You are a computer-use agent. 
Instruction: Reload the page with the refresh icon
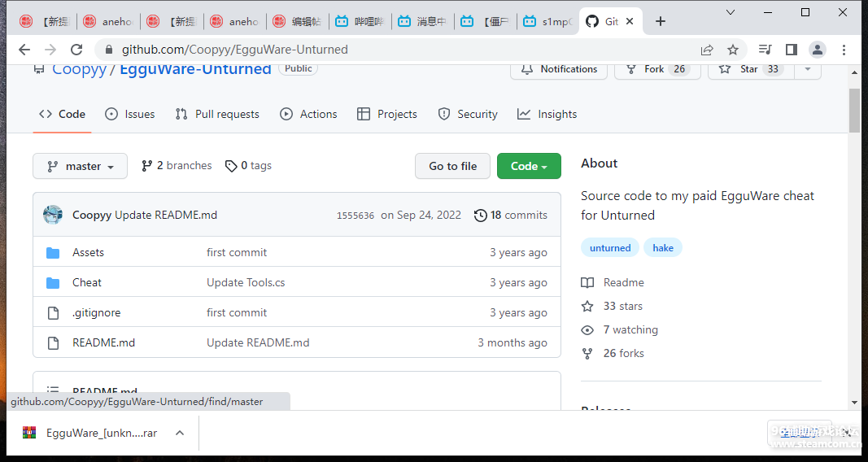pos(76,50)
